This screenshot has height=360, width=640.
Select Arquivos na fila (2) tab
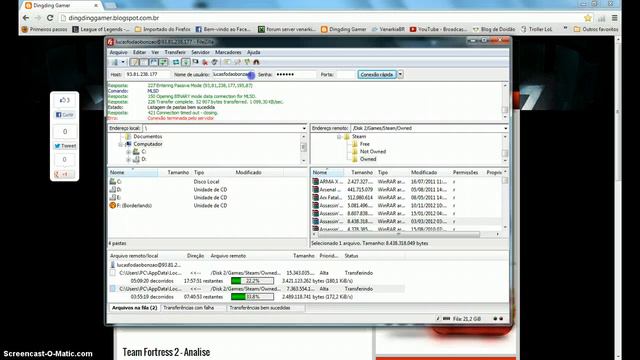(135, 308)
